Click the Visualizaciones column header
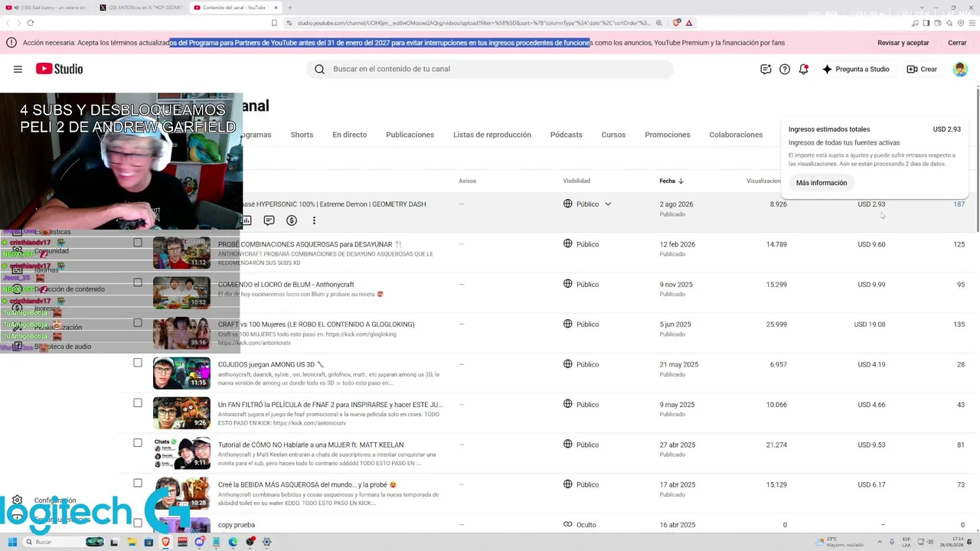 coord(763,181)
